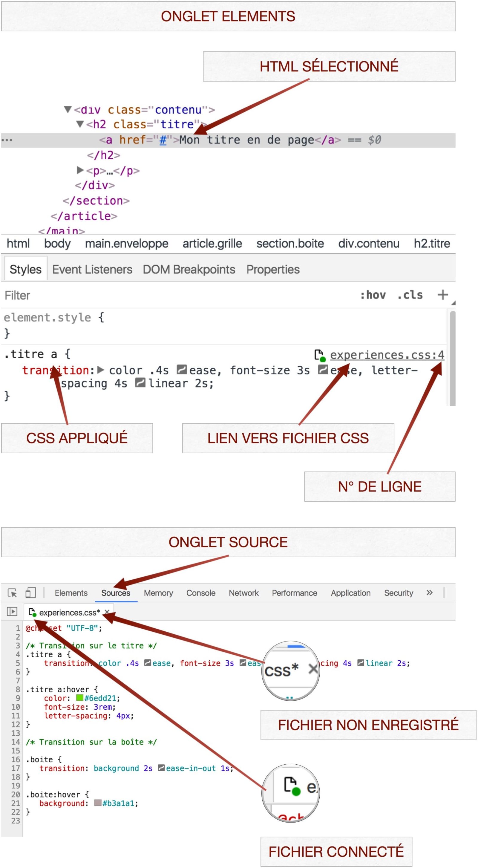Image resolution: width=478 pixels, height=868 pixels.
Task: Select the inspect element cursor tool
Action: pyautogui.click(x=12, y=593)
